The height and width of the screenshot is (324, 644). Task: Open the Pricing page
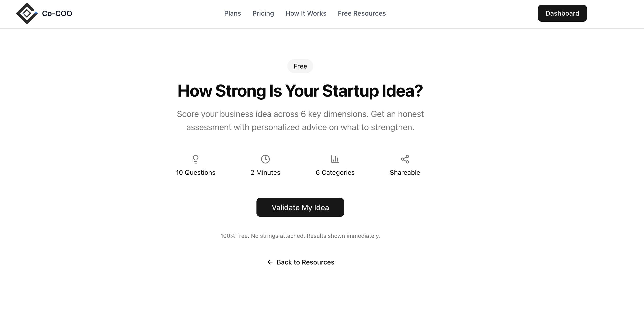263,13
